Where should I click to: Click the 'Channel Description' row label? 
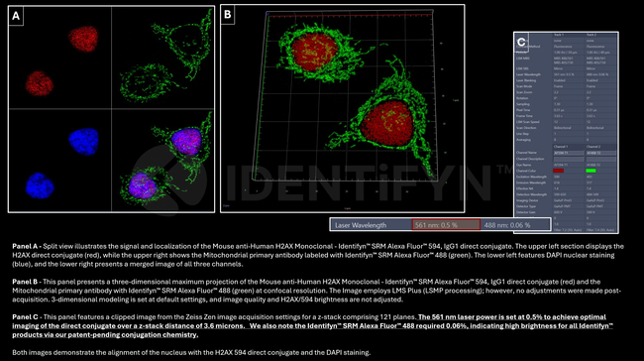point(530,159)
